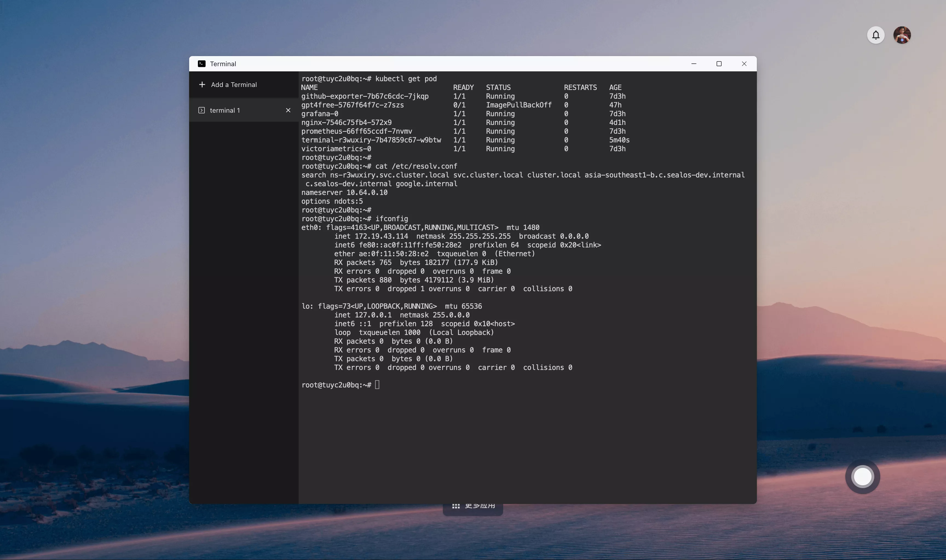This screenshot has width=946, height=560.
Task: Open the 更多应用 more apps button
Action: pos(480,506)
